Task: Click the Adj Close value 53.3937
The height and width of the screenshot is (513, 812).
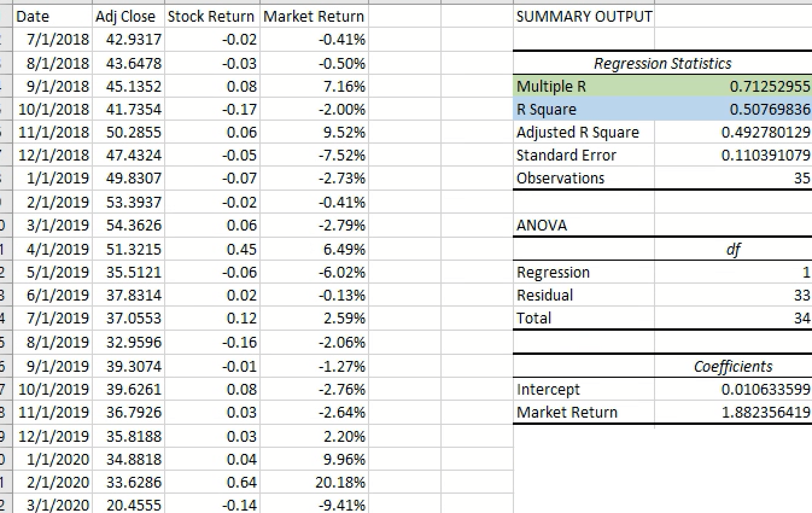Action: (128, 202)
